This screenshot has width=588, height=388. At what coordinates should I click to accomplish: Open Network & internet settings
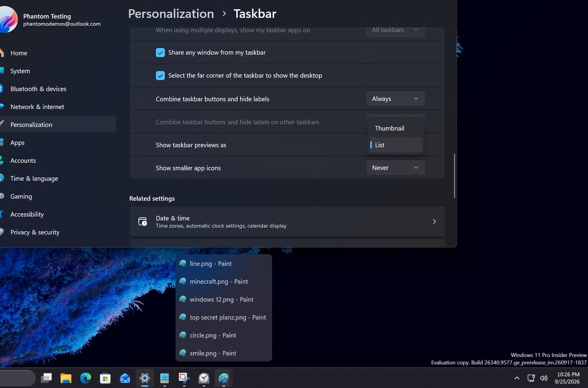coord(58,107)
